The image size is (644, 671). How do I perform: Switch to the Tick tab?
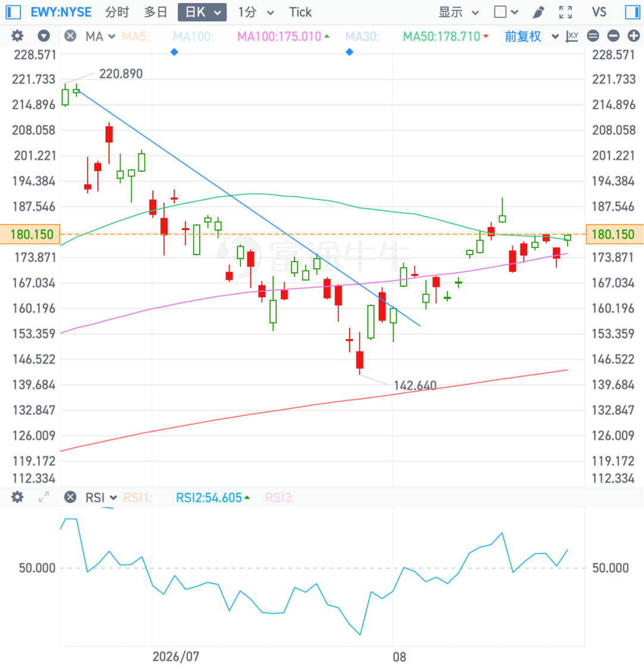[x=300, y=12]
